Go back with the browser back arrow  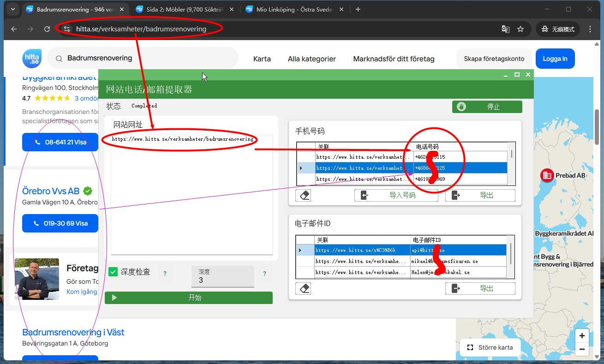pyautogui.click(x=14, y=29)
